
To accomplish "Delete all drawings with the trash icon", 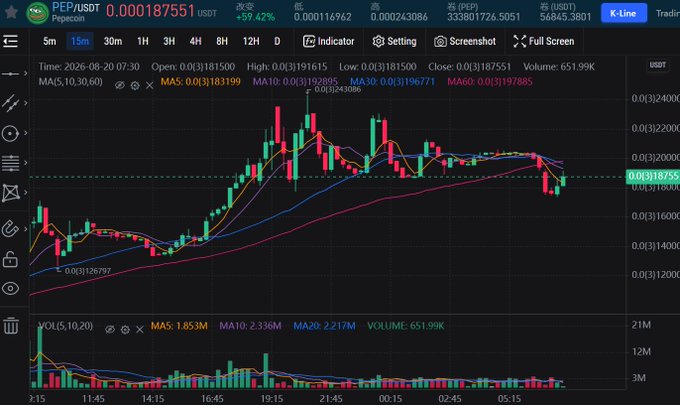I will click(10, 325).
